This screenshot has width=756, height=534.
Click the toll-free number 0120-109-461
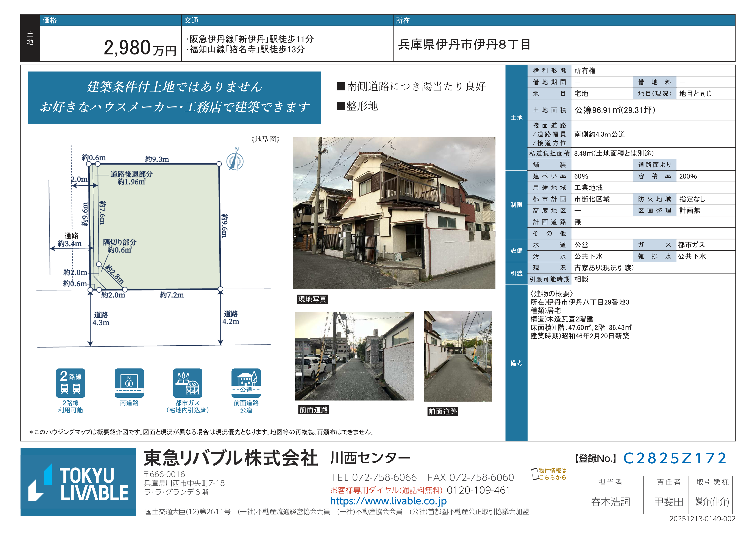(x=478, y=490)
